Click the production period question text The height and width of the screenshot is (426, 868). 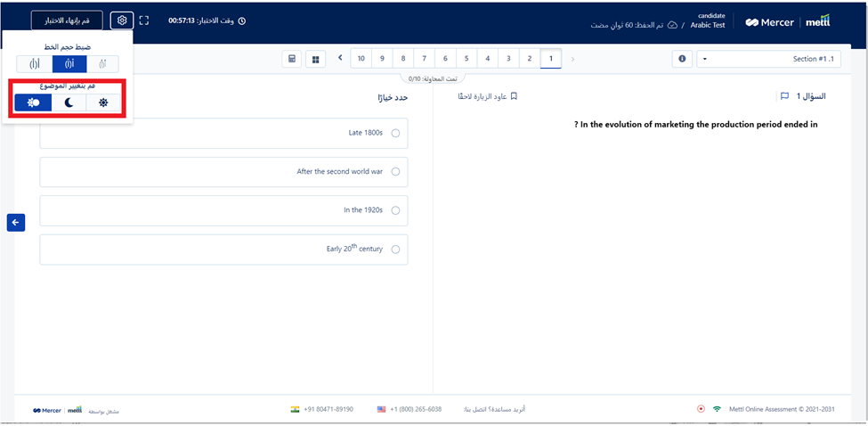[x=696, y=125]
